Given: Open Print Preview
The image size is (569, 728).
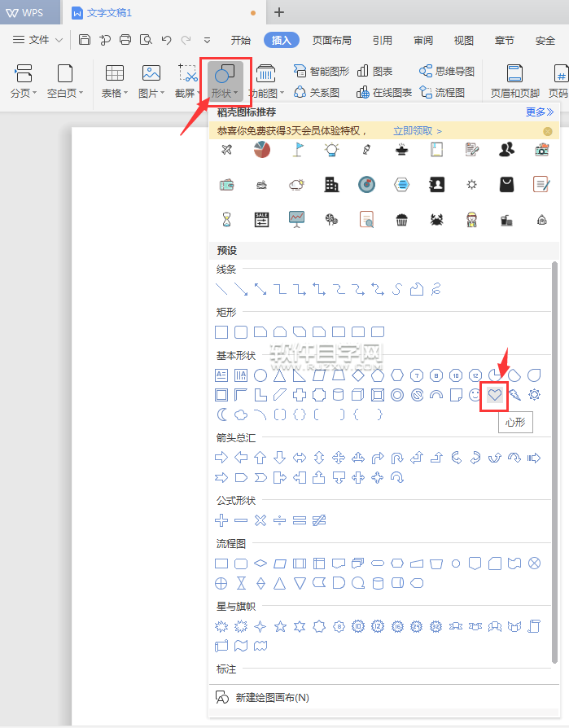Looking at the screenshot, I should point(147,40).
